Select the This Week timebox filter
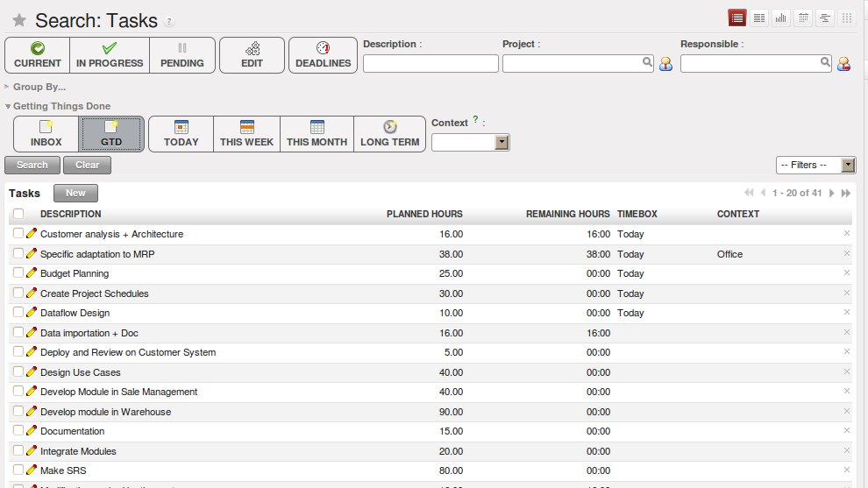868x488 pixels. [246, 134]
